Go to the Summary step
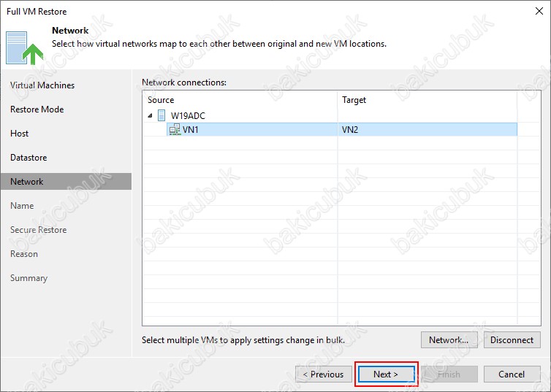The width and height of the screenshot is (551, 392). click(28, 278)
